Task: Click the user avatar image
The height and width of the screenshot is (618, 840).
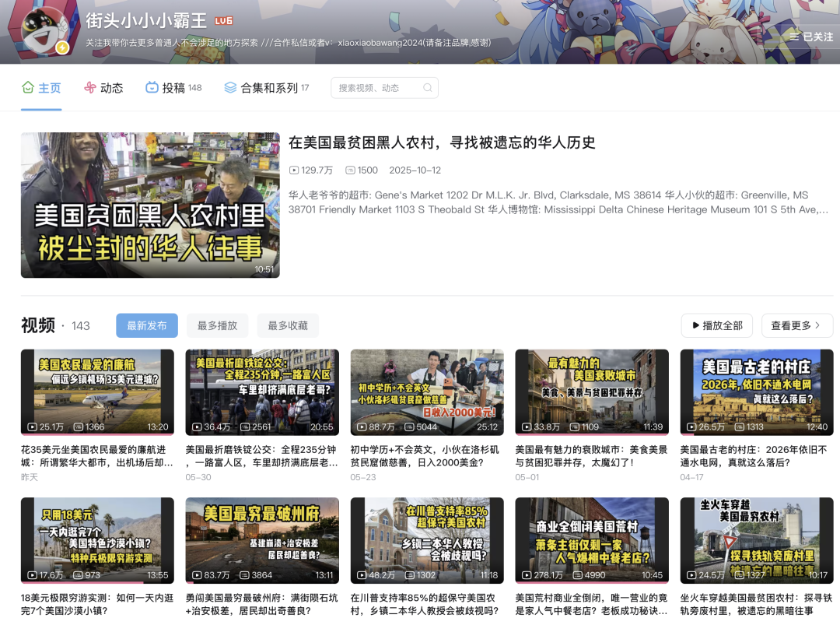Action: click(x=46, y=30)
